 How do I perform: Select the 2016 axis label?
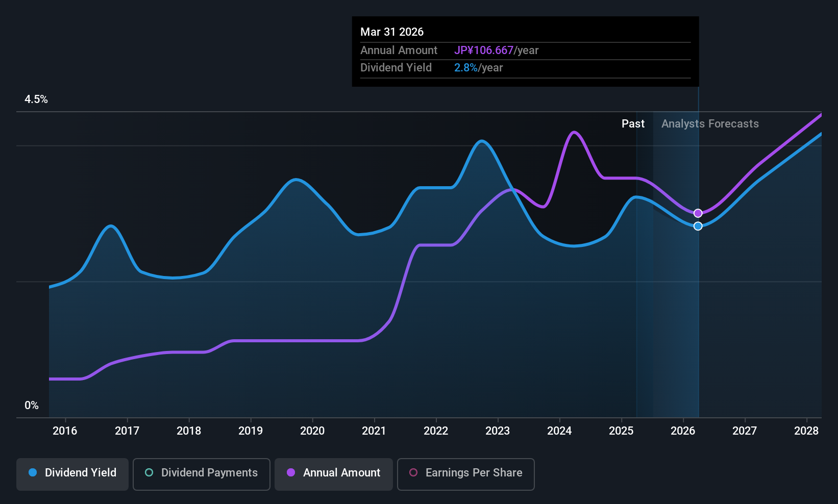[65, 431]
